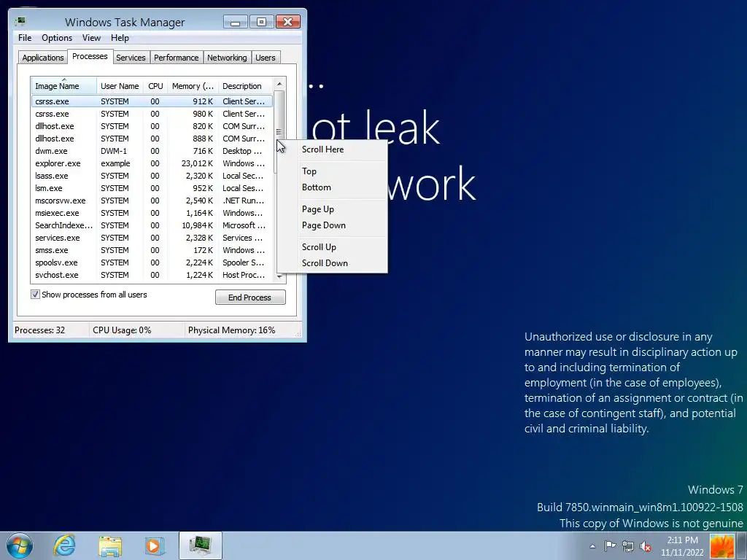Switch to the Services tab
The height and width of the screenshot is (560, 747).
click(131, 58)
